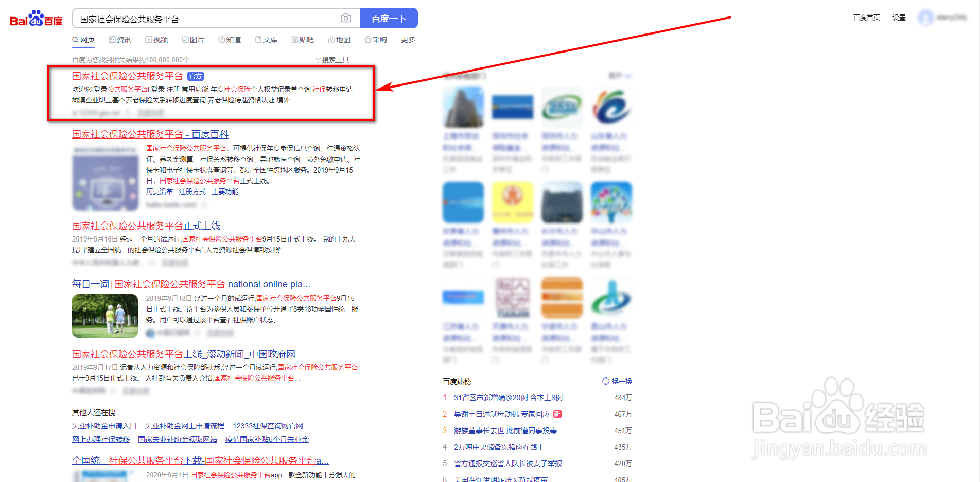Click 换一换 refresh hot list
The height and width of the screenshot is (482, 980).
617,381
